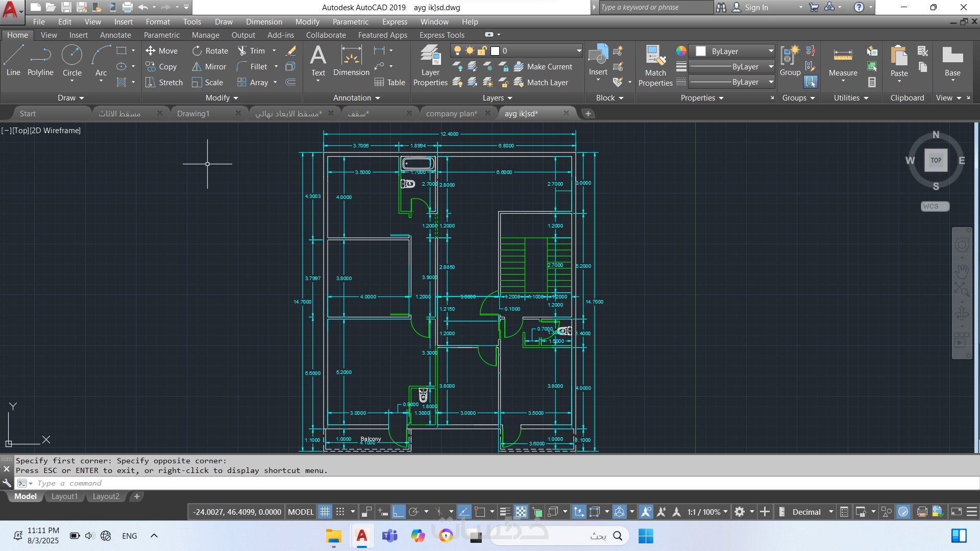Toggle grid display in status bar
980x551 pixels.
coord(325,512)
